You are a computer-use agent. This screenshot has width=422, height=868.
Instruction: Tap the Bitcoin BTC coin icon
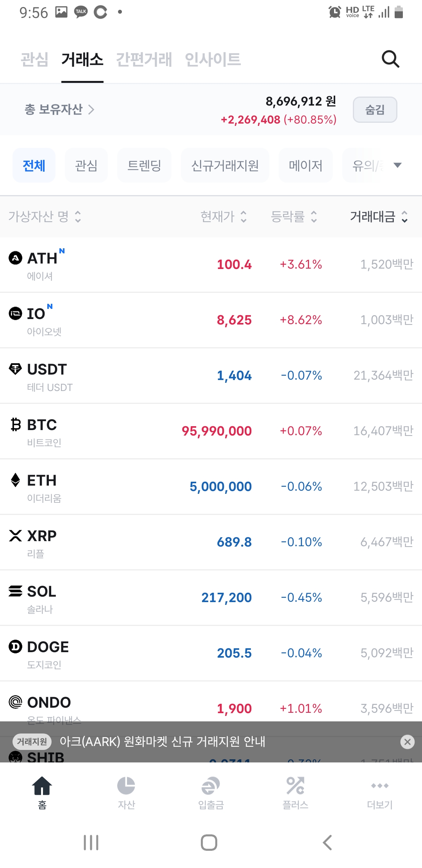pyautogui.click(x=16, y=425)
